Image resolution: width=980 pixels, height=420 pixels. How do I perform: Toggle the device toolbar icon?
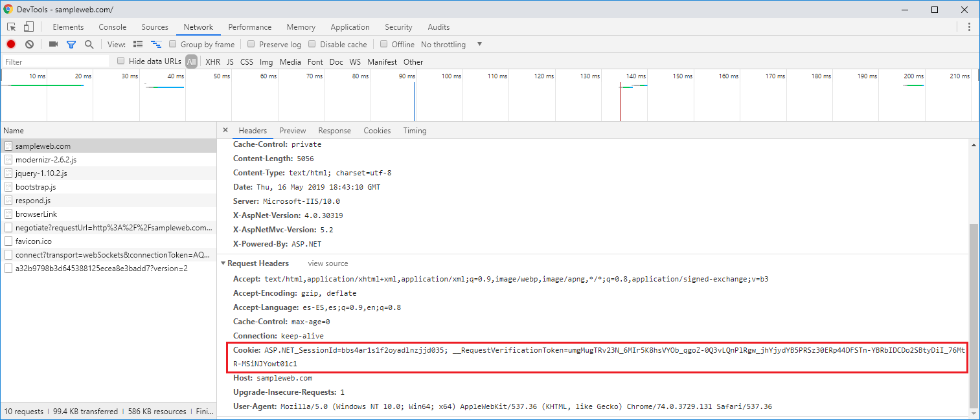click(x=28, y=27)
